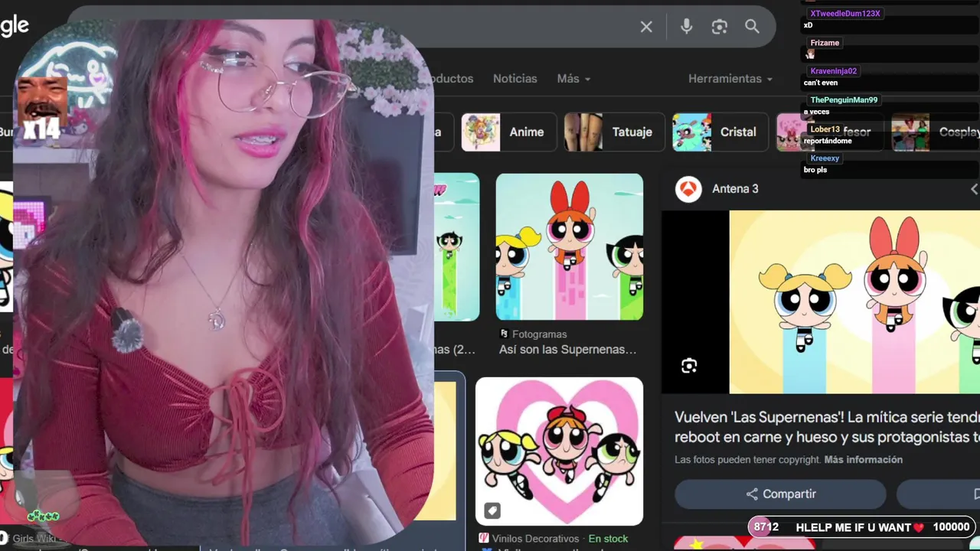Open the Noticias search tab
Screen dimensions: 980x551
[514, 79]
